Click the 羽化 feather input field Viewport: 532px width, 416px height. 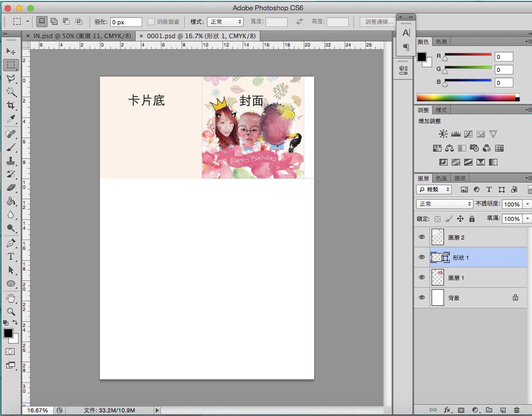[x=126, y=22]
